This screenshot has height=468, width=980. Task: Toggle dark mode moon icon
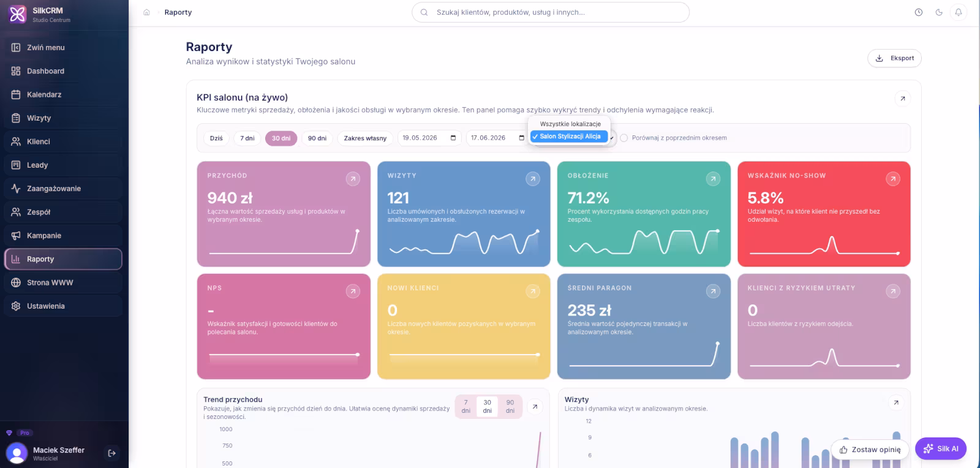[938, 12]
